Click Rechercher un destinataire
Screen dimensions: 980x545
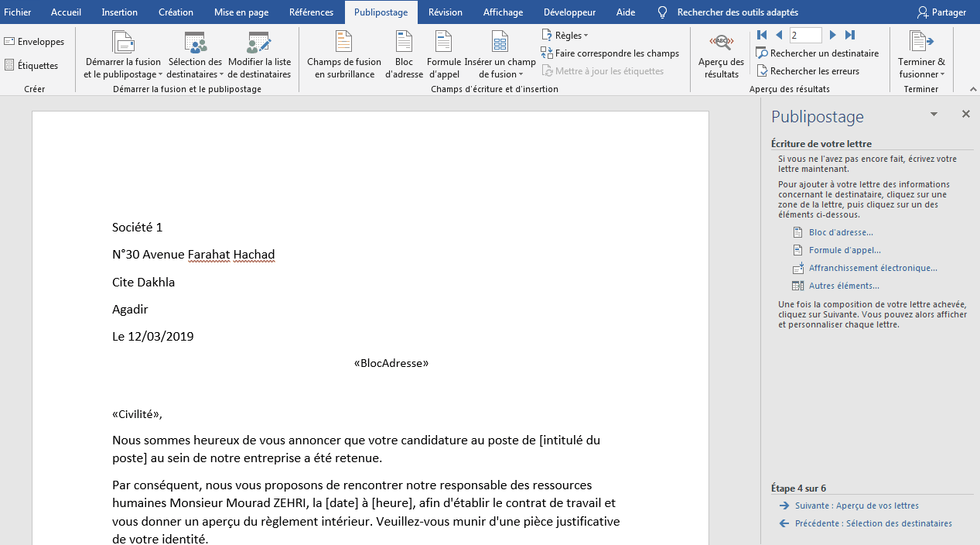click(x=818, y=53)
